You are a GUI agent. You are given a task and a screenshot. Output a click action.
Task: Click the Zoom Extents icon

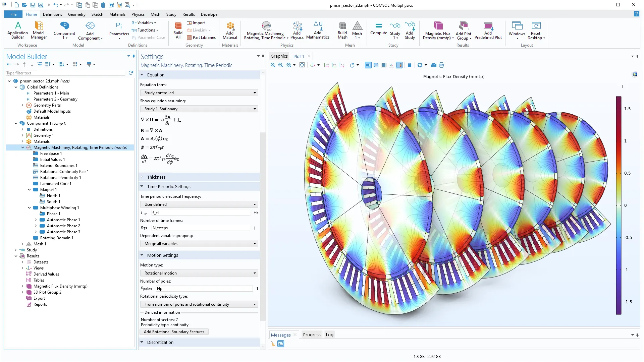(x=302, y=65)
